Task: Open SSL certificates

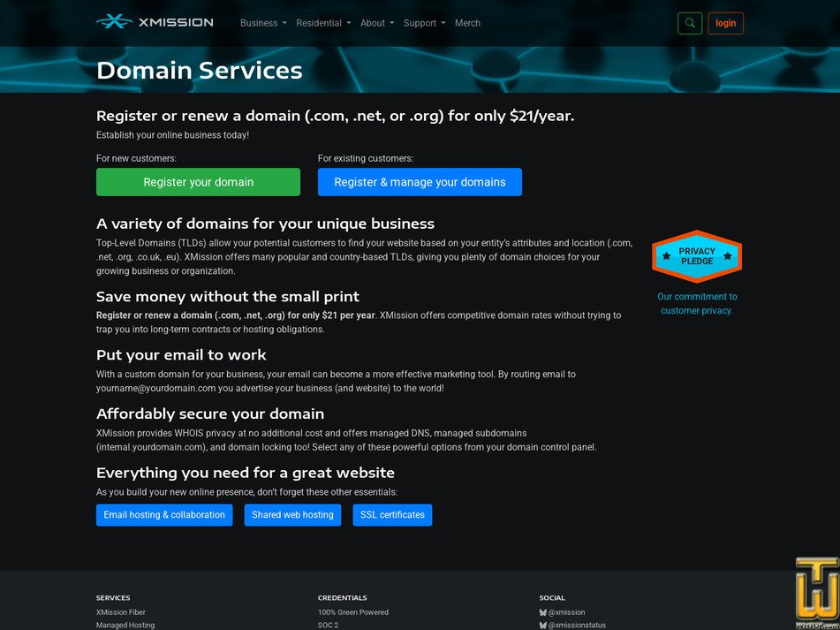Action: pos(392,514)
